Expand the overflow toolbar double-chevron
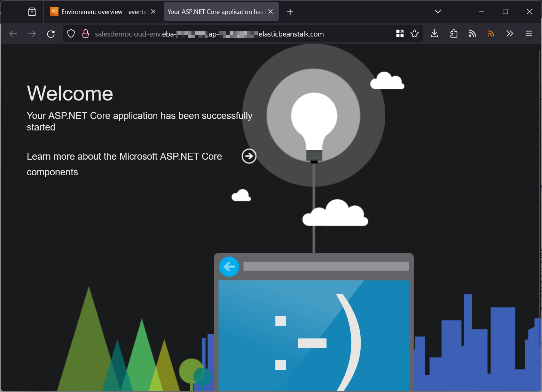The height and width of the screenshot is (392, 542). coord(510,33)
